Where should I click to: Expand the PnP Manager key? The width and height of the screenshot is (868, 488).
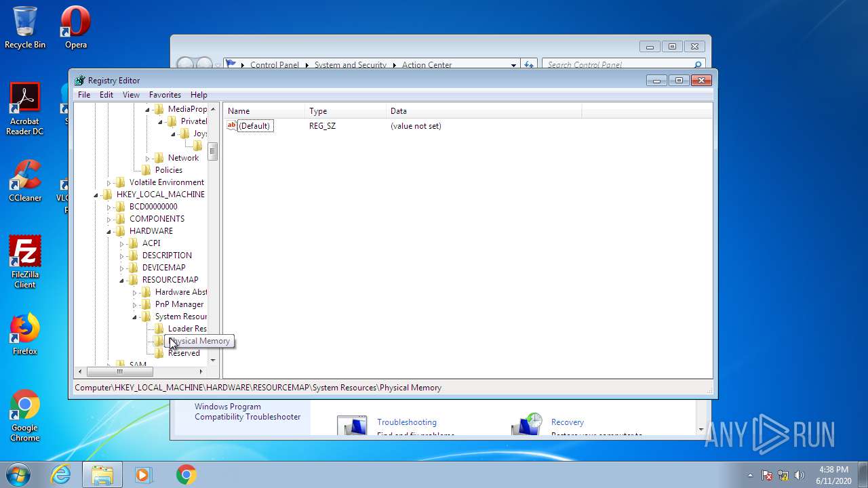coord(134,305)
